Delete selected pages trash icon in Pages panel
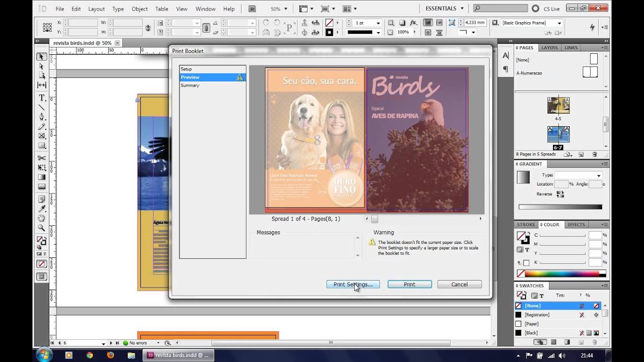This screenshot has height=362, width=644. click(595, 154)
